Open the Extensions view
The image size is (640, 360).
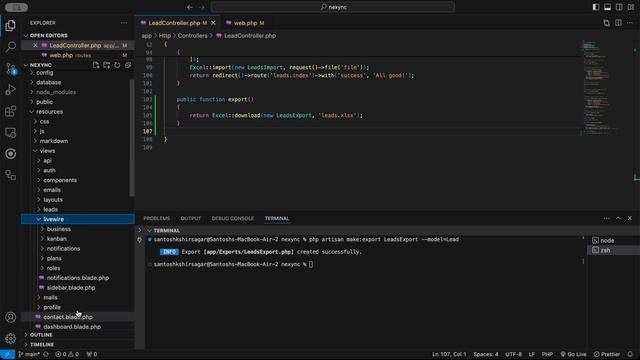(11, 111)
